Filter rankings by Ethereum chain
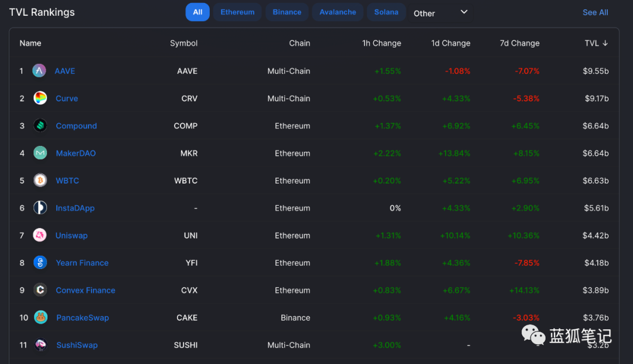The height and width of the screenshot is (364, 633). point(237,12)
